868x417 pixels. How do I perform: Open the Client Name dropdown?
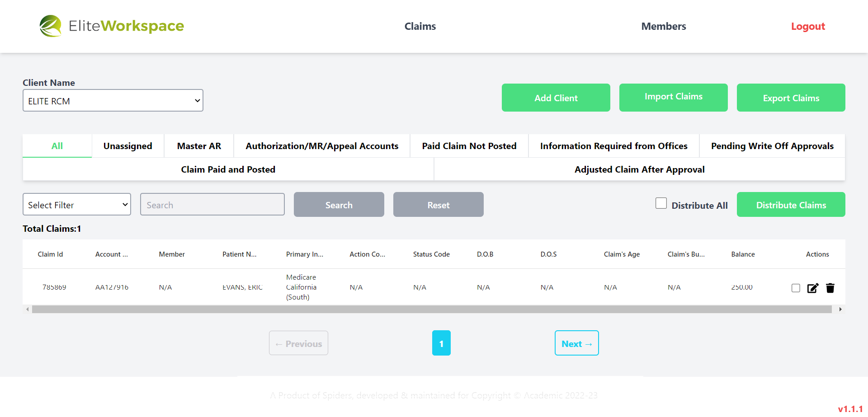pyautogui.click(x=113, y=100)
